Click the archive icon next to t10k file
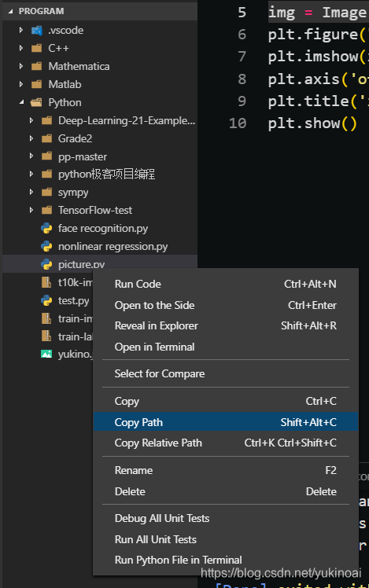369x588 pixels. coord(46,282)
